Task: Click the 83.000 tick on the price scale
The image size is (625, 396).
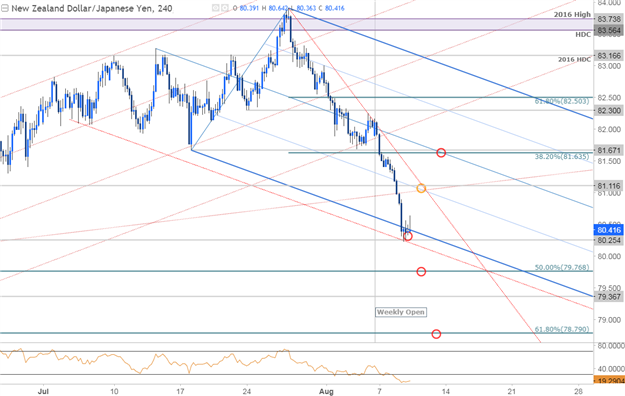Action: [x=609, y=66]
